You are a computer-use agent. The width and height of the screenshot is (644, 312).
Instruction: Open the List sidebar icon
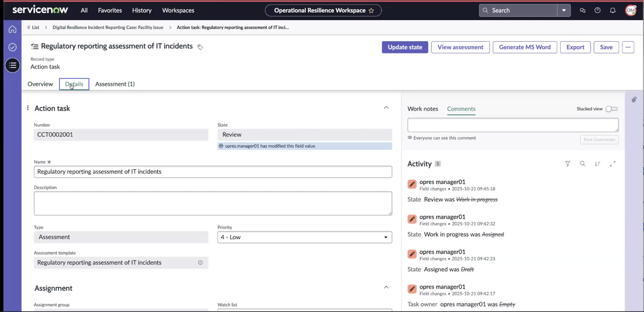(12, 65)
